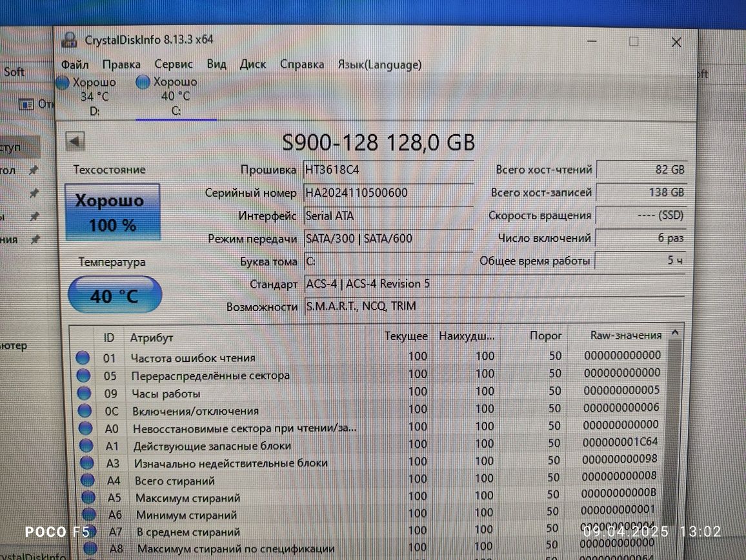This screenshot has height=560, width=746.
Task: Select the Включения/отключения row
Action: (368, 410)
